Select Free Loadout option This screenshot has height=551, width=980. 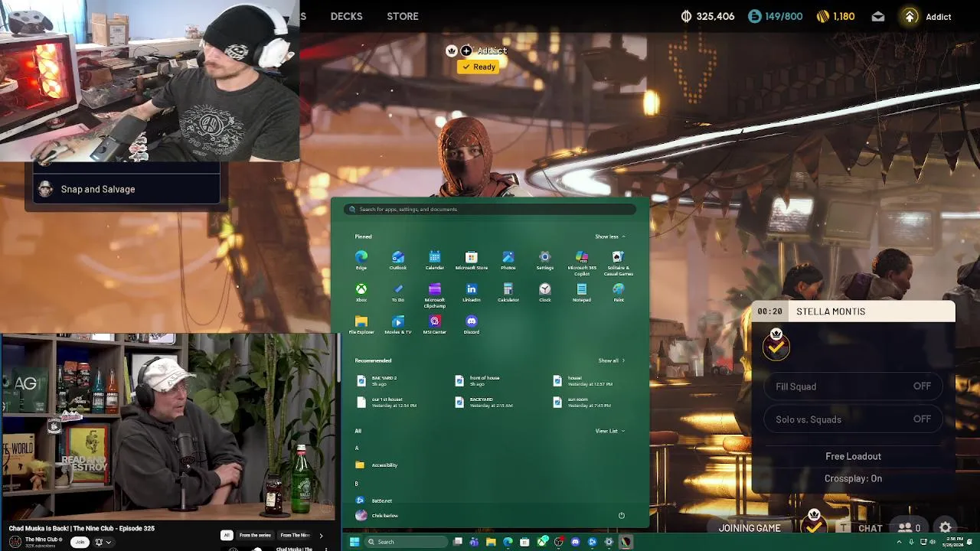tap(853, 456)
